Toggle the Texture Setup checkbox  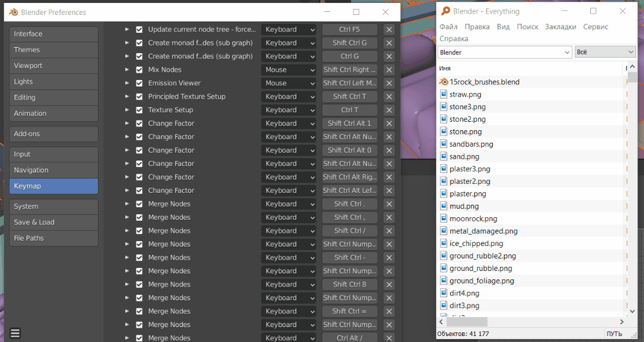coord(139,110)
